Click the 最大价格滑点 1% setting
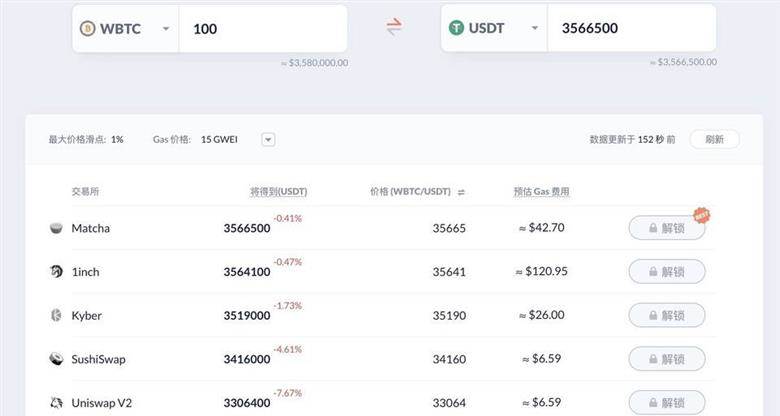780x416 pixels. click(x=86, y=139)
